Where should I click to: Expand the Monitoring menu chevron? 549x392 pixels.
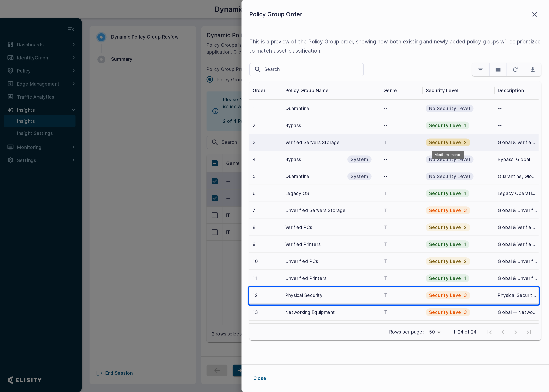coord(74,147)
